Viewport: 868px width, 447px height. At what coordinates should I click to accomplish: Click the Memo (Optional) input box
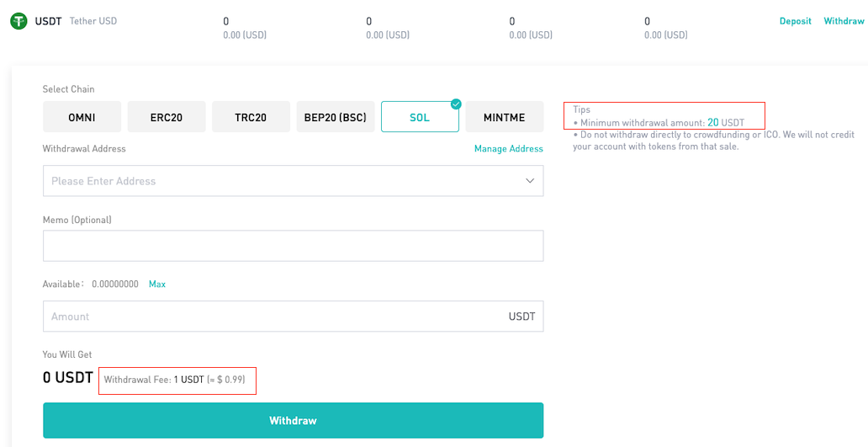293,246
